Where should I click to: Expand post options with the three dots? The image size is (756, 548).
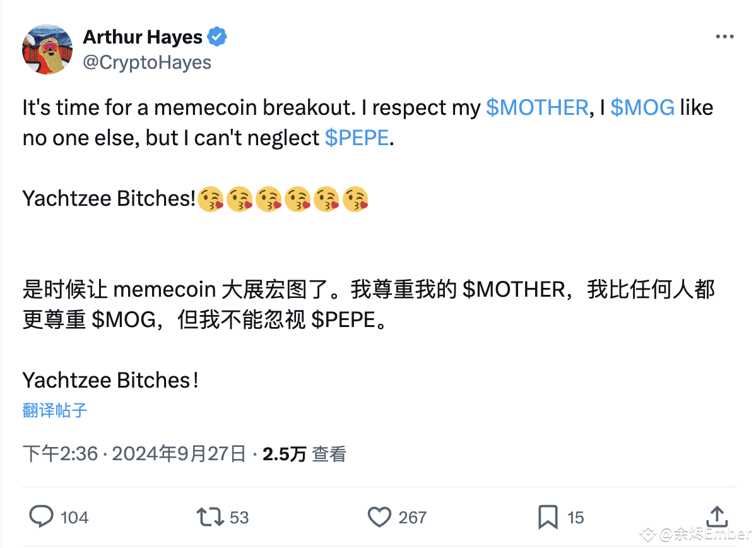click(724, 36)
